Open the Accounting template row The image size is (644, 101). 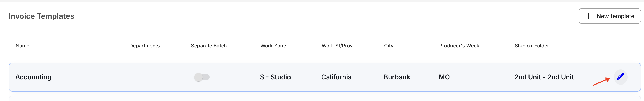click(x=324, y=77)
